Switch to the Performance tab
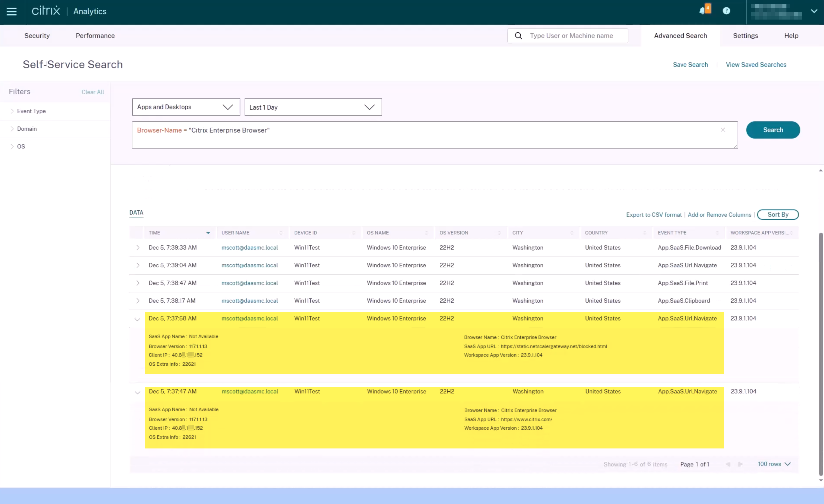Viewport: 824px width, 504px height. 95,36
